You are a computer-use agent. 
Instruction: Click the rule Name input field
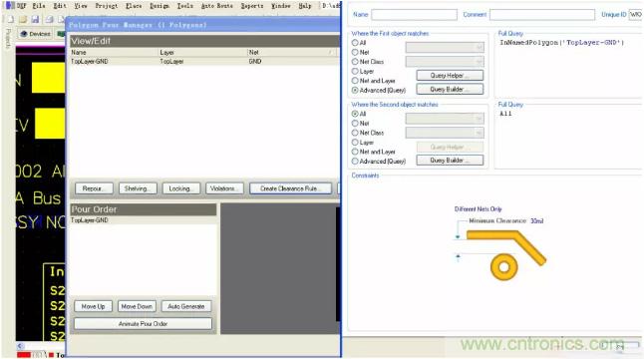coord(414,15)
